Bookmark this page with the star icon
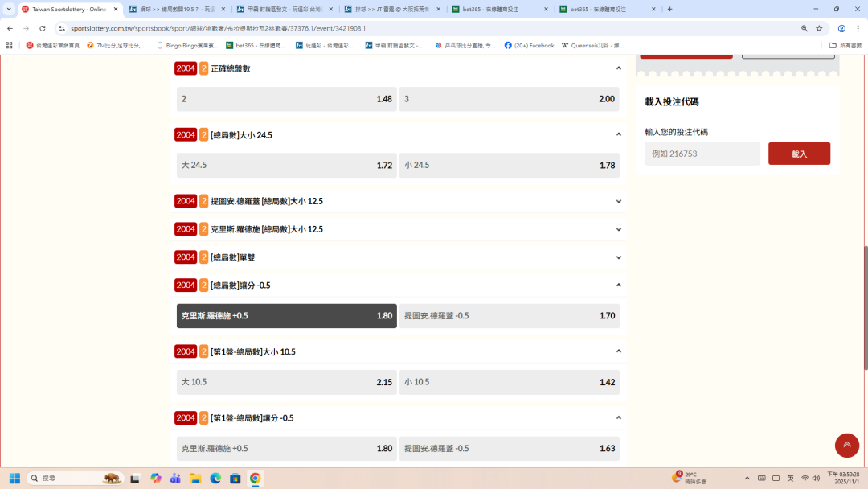 pos(819,28)
